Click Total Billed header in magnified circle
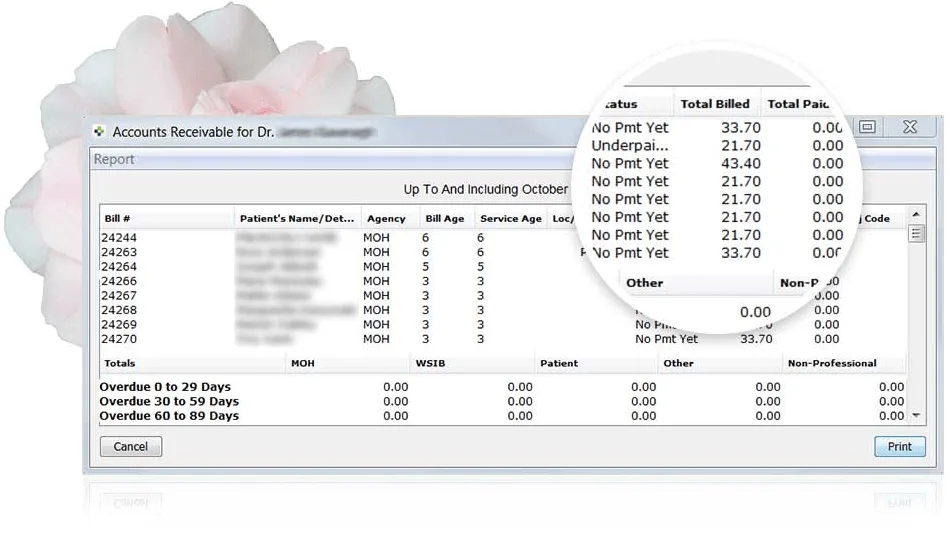The height and width of the screenshot is (553, 950). (x=715, y=104)
